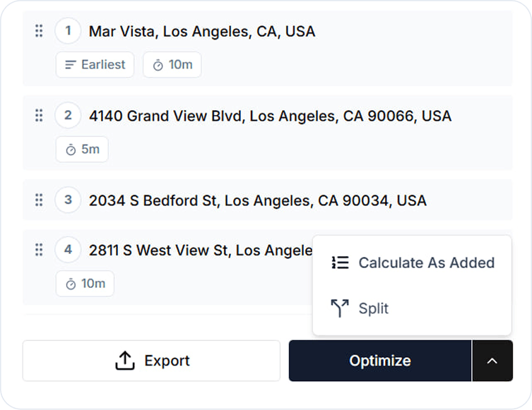Grab the drag handle for stop 2
Screen dimensions: 532x410
click(39, 116)
